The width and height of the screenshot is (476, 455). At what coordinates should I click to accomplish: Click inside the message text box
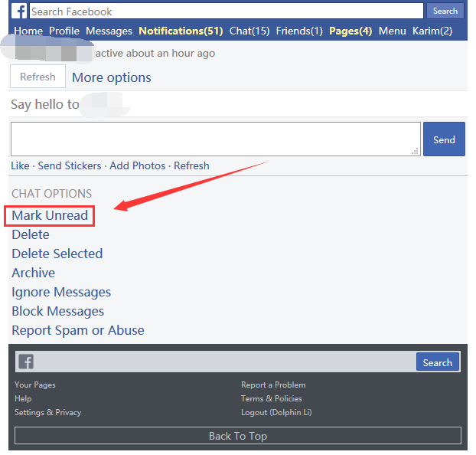216,139
